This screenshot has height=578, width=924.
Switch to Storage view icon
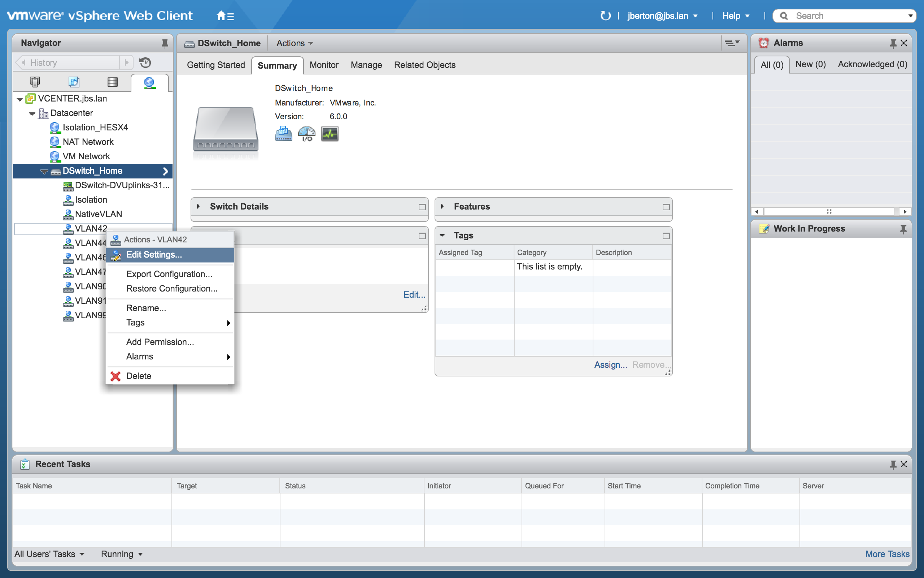pyautogui.click(x=112, y=82)
